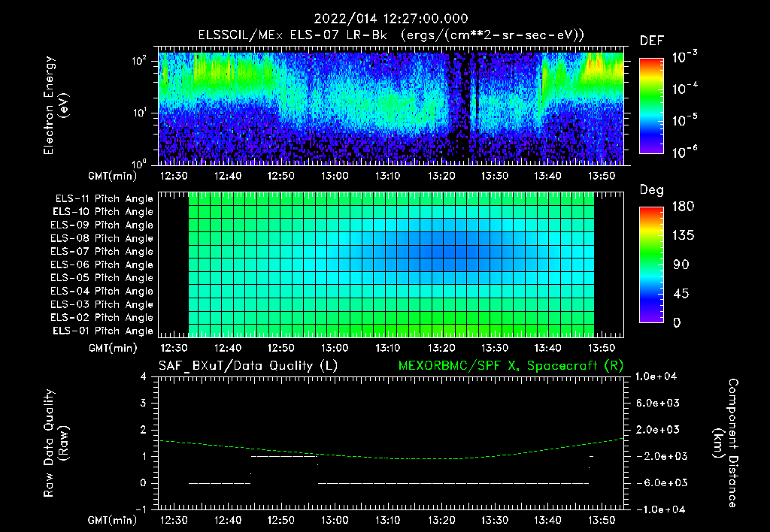Select the ELS-01 Pitch Angle row label
This screenshot has height=532, width=770.
(x=103, y=331)
